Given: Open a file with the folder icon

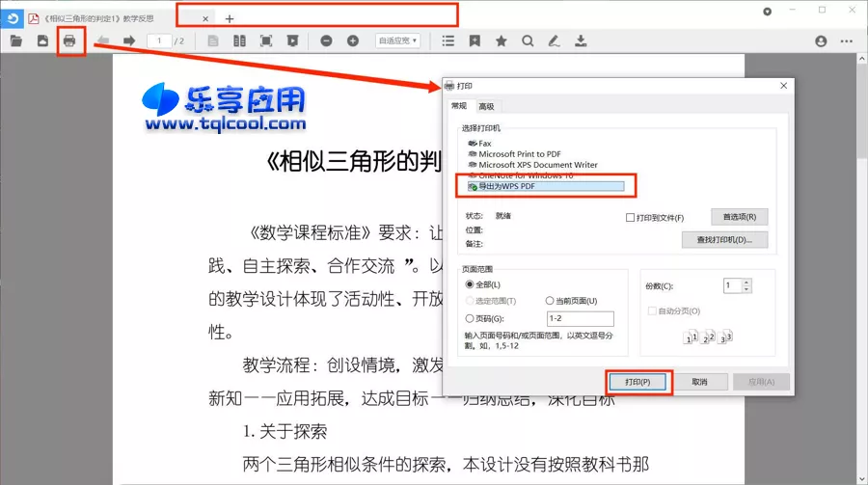Looking at the screenshot, I should (16, 40).
